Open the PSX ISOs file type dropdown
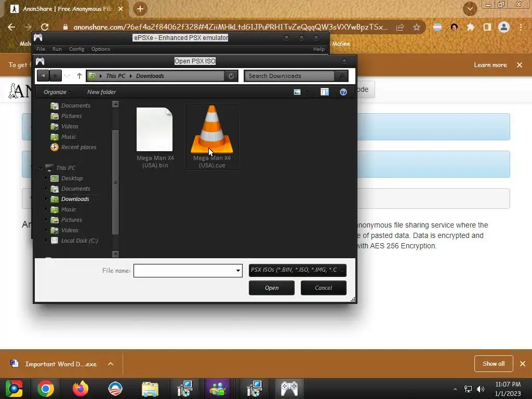532x399 pixels. point(297,270)
